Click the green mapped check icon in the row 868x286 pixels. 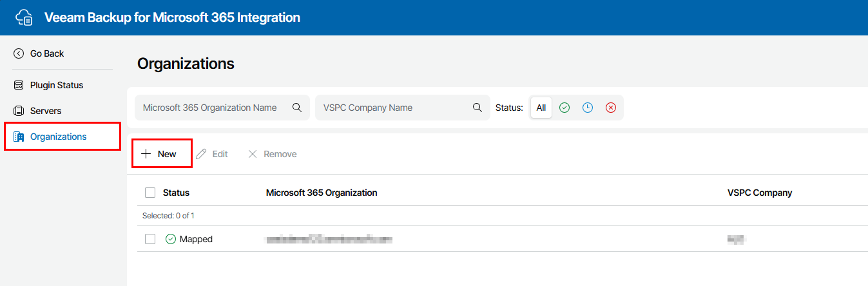click(x=171, y=239)
